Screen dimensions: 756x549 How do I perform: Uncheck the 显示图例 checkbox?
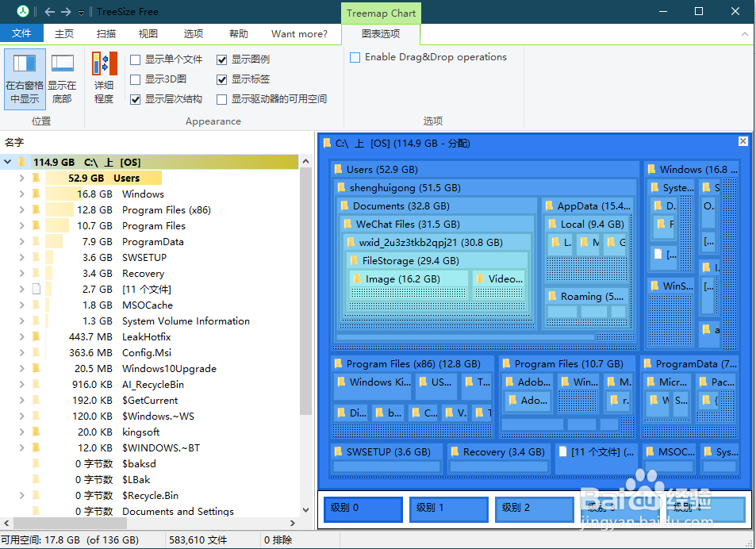(222, 60)
